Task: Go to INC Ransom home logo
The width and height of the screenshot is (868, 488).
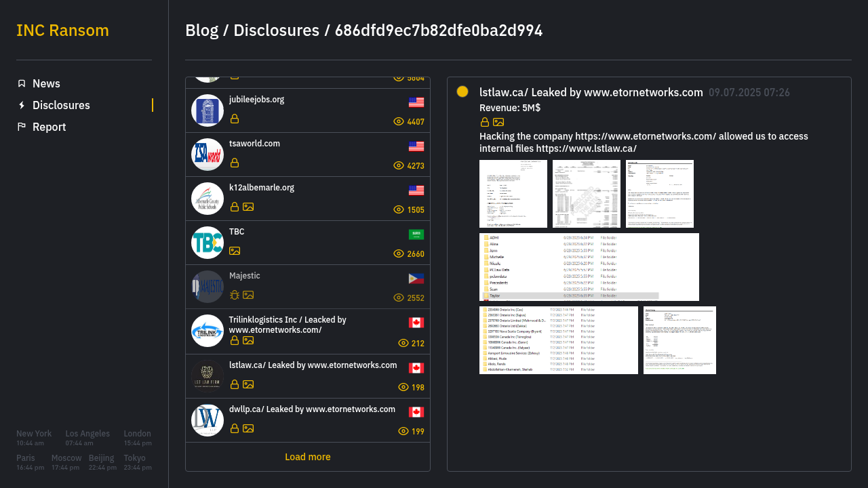Action: 62,30
